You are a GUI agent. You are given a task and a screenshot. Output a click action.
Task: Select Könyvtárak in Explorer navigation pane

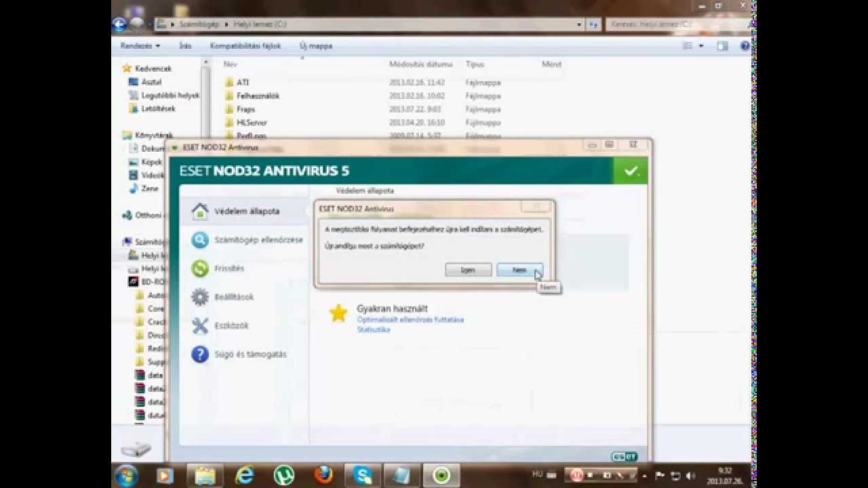click(154, 135)
